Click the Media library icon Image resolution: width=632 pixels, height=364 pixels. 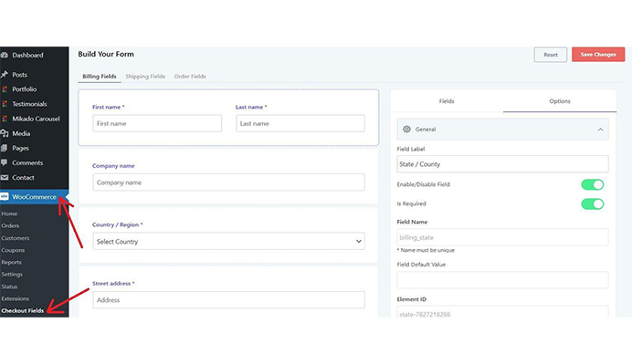(5, 133)
